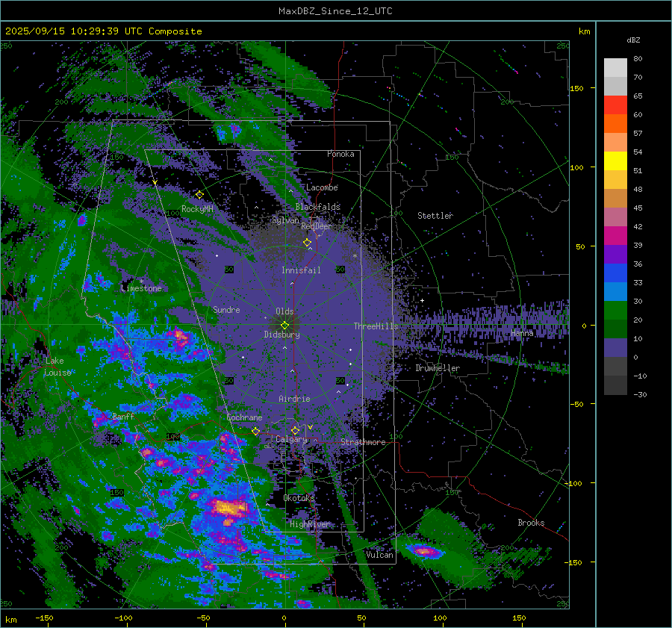This screenshot has width=672, height=628.
Task: Click the 'Brooks' town label
Action: (531, 523)
